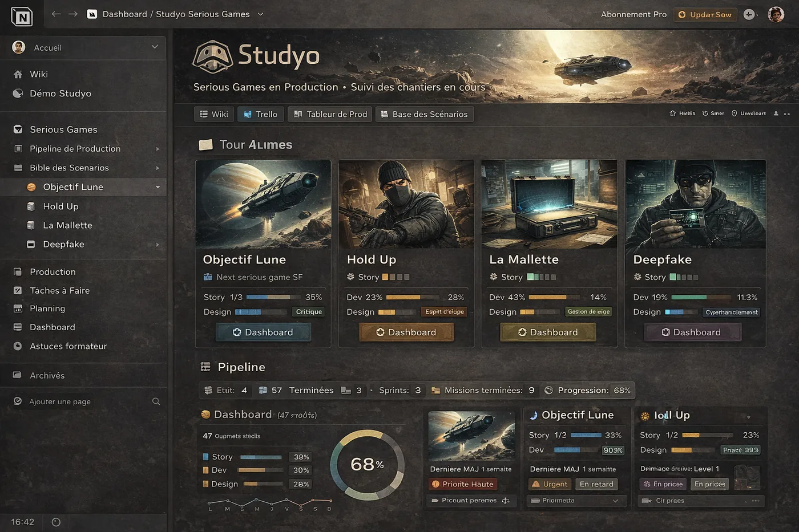This screenshot has width=799, height=532.
Task: Open the breadcrumb dropdown next to Studyo Serious Games
Action: point(260,14)
